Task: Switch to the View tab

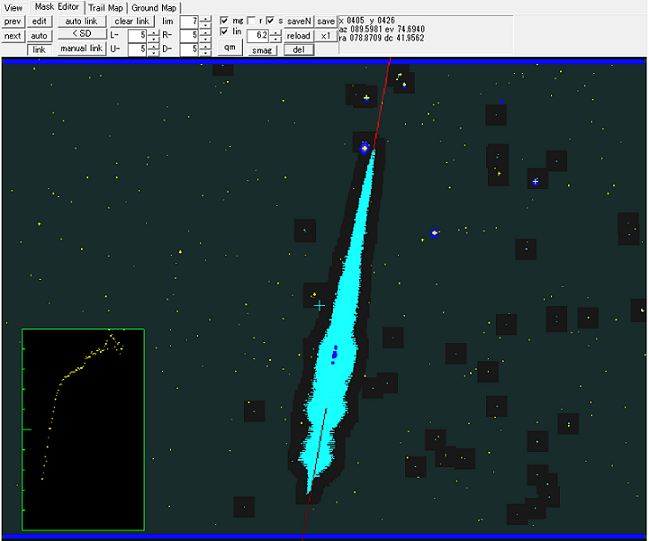Action: pos(12,8)
